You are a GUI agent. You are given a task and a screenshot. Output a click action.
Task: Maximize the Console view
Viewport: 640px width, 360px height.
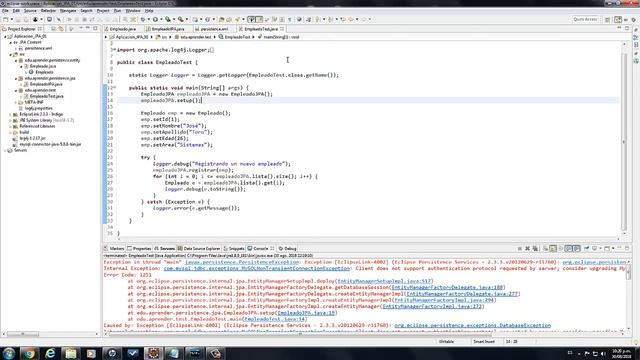pos(627,248)
